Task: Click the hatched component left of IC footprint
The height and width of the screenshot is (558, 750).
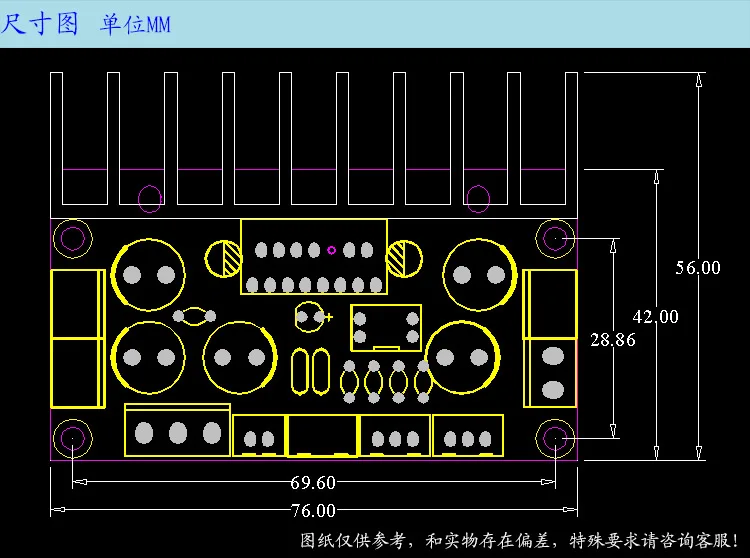Action: click(x=223, y=259)
